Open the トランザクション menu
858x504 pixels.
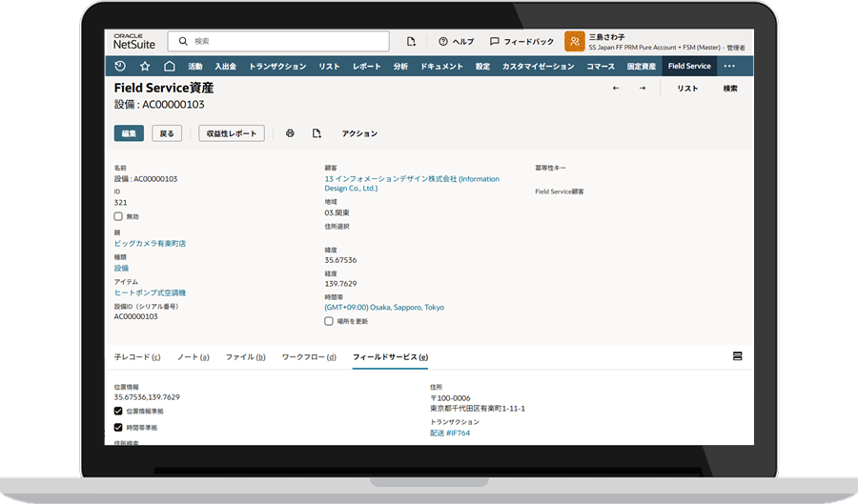pos(277,66)
